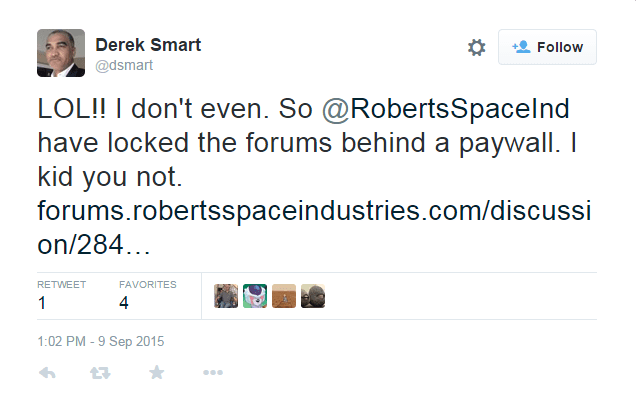This screenshot has width=636, height=408.
Task: Open Derek Smart's profile picture
Action: (x=61, y=53)
